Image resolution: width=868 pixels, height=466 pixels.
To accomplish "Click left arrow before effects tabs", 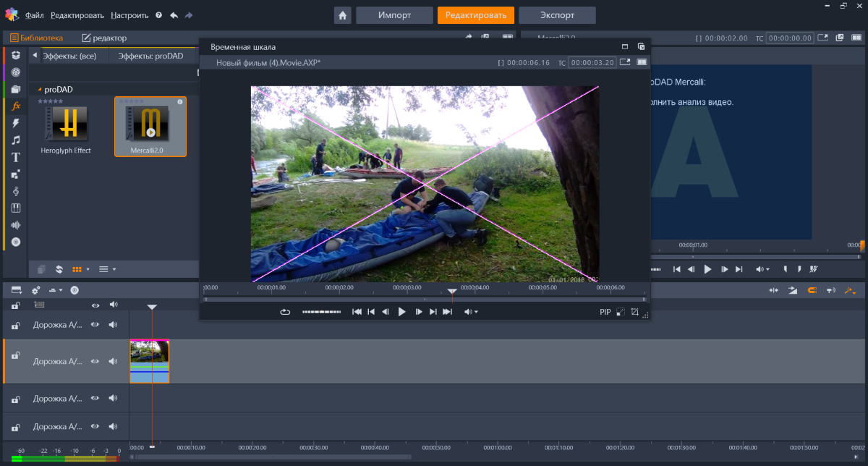I will tap(35, 55).
